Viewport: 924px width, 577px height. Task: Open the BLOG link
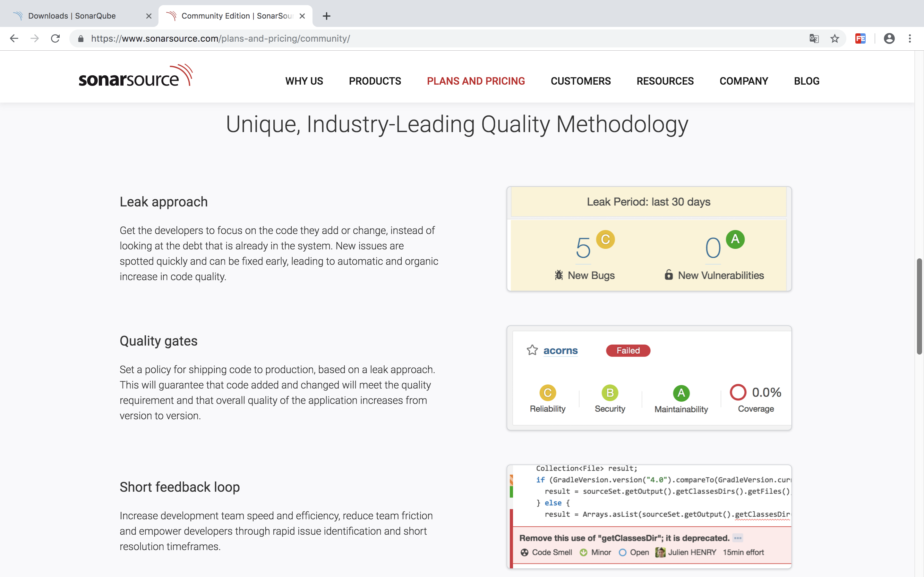806,81
